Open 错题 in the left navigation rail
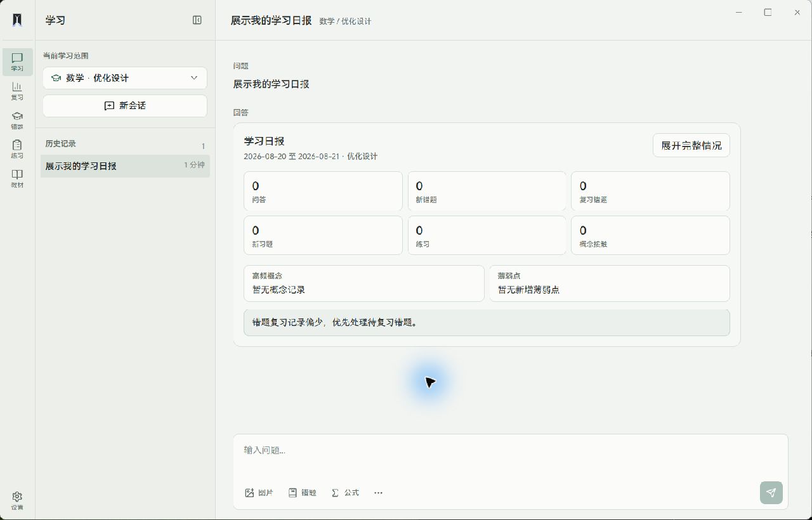The height and width of the screenshot is (520, 812). [17, 120]
